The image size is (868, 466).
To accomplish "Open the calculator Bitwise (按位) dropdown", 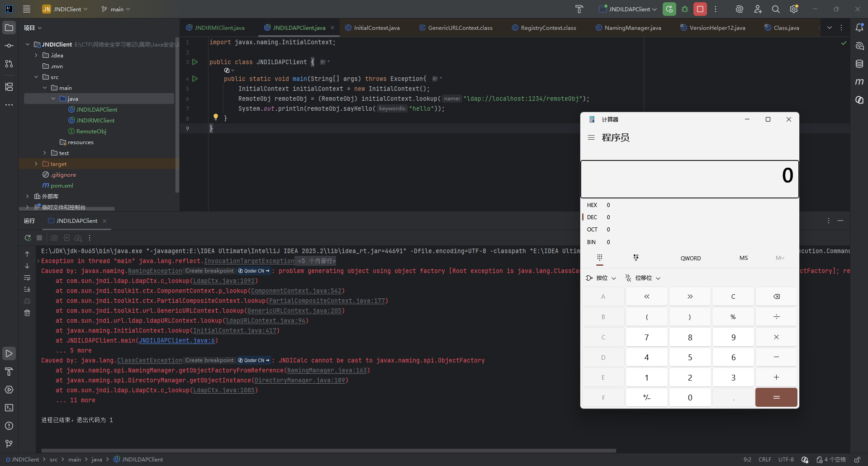I will coord(601,278).
